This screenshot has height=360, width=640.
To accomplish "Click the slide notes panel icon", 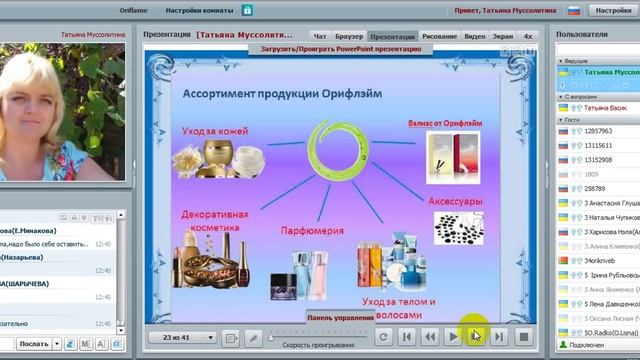I will [x=231, y=338].
